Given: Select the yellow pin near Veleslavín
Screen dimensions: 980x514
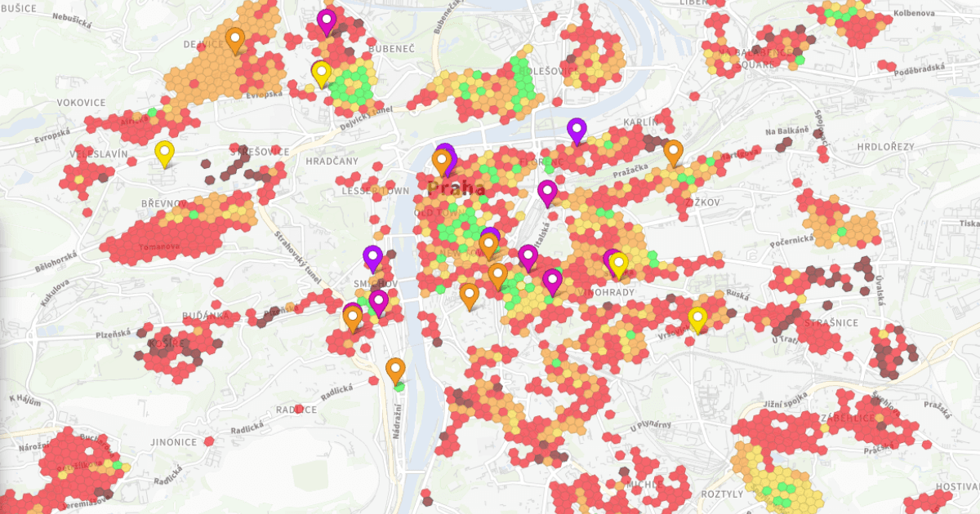Looking at the screenshot, I should [x=163, y=150].
